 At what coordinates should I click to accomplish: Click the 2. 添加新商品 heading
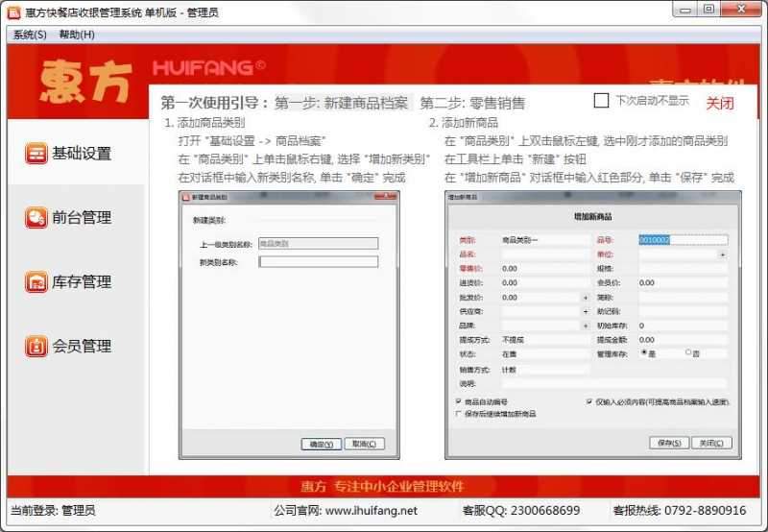pos(464,123)
